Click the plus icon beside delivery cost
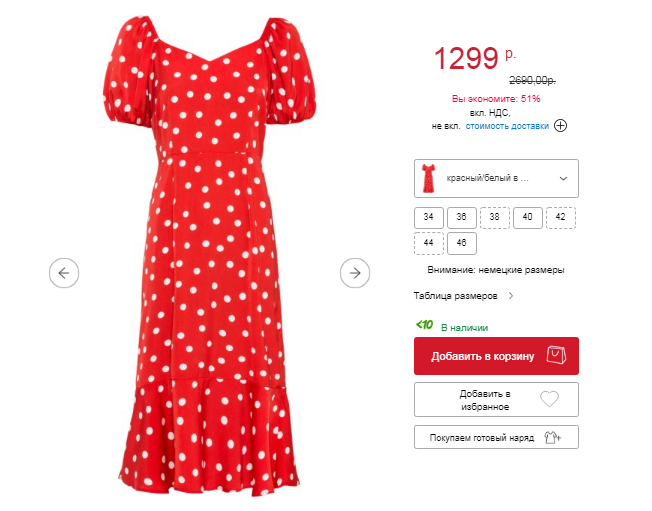The image size is (652, 511). click(561, 126)
